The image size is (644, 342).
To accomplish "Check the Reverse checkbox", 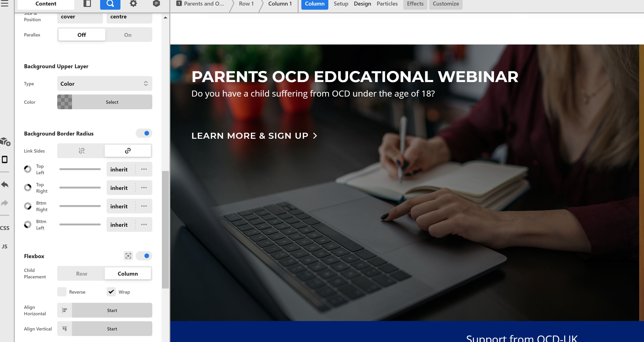I will click(x=62, y=292).
